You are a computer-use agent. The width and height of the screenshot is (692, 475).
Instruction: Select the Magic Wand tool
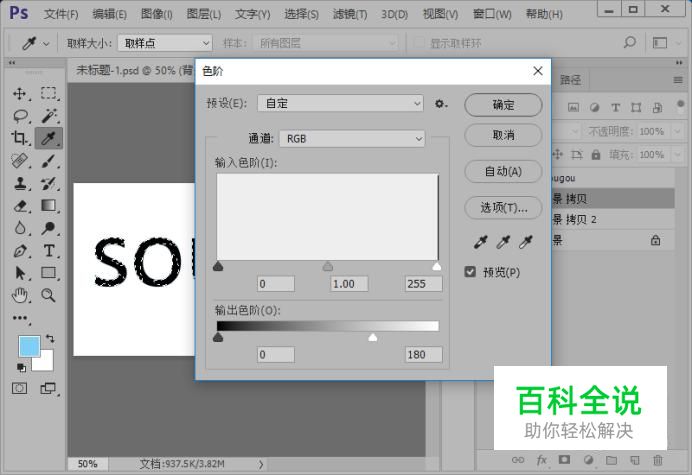coord(49,116)
